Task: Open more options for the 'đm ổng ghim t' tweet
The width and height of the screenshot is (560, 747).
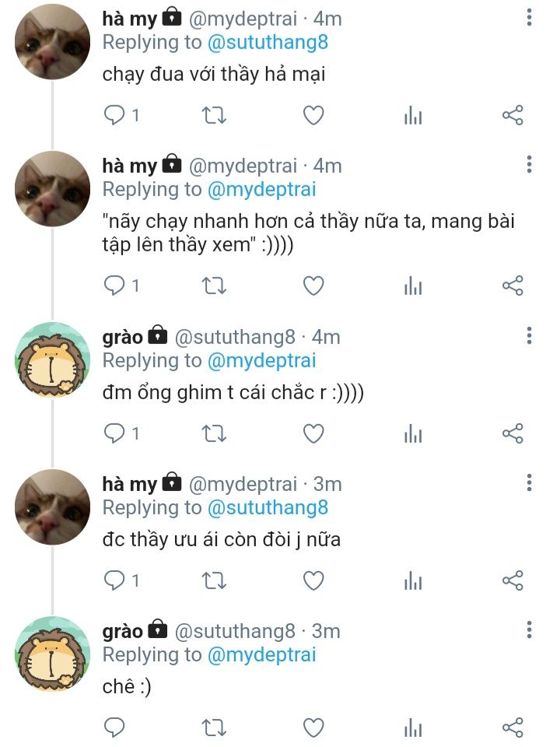Action: [529, 336]
